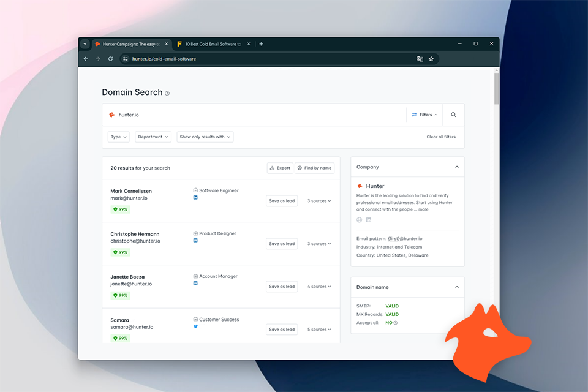Open Janette Baeza's LinkedIn icon

coord(195,283)
